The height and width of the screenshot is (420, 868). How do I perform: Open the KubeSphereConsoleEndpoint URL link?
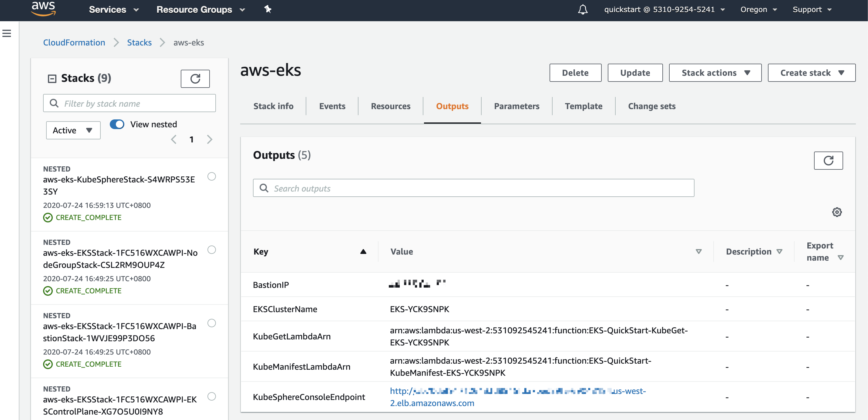(x=518, y=397)
